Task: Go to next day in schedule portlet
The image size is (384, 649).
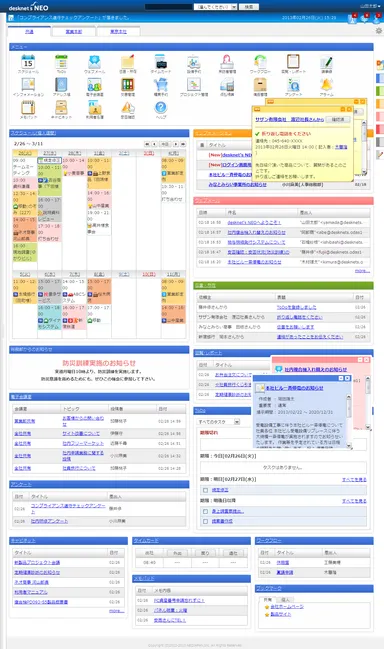Action: (176, 144)
